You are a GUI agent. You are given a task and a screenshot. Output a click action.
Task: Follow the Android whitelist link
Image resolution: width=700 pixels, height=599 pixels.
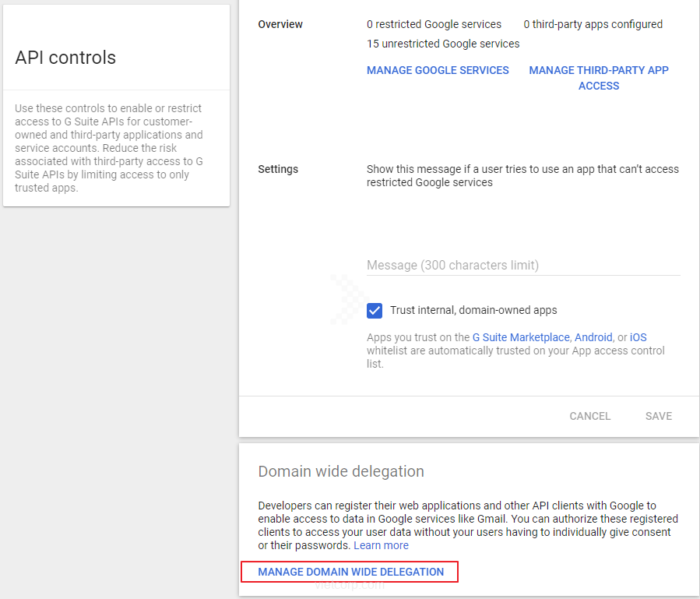coord(593,337)
